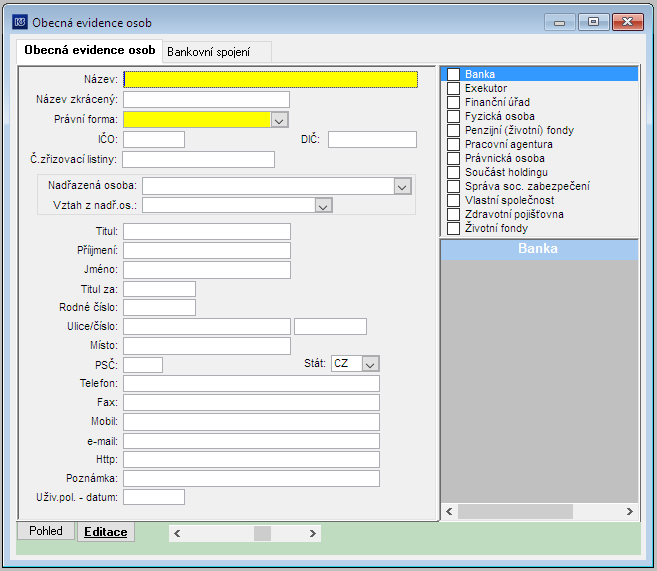Click the Http input field
Screen dimensions: 657x571
(x=251, y=460)
